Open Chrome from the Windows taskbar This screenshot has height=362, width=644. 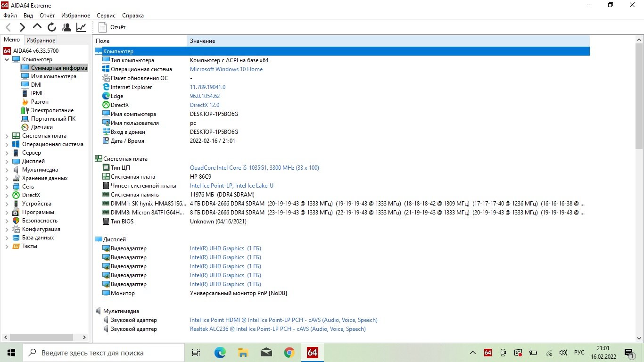[x=289, y=353]
